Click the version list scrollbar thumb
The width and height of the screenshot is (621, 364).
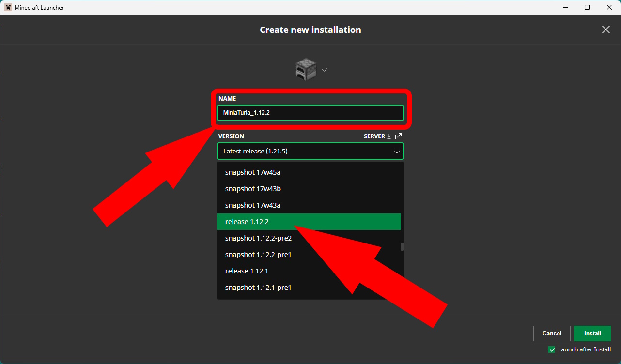402,246
